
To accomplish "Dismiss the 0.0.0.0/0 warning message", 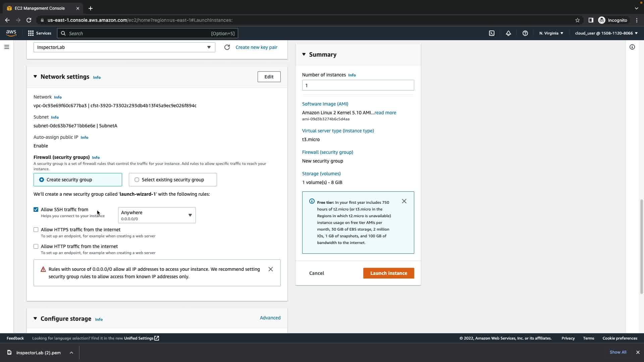I will point(271,269).
